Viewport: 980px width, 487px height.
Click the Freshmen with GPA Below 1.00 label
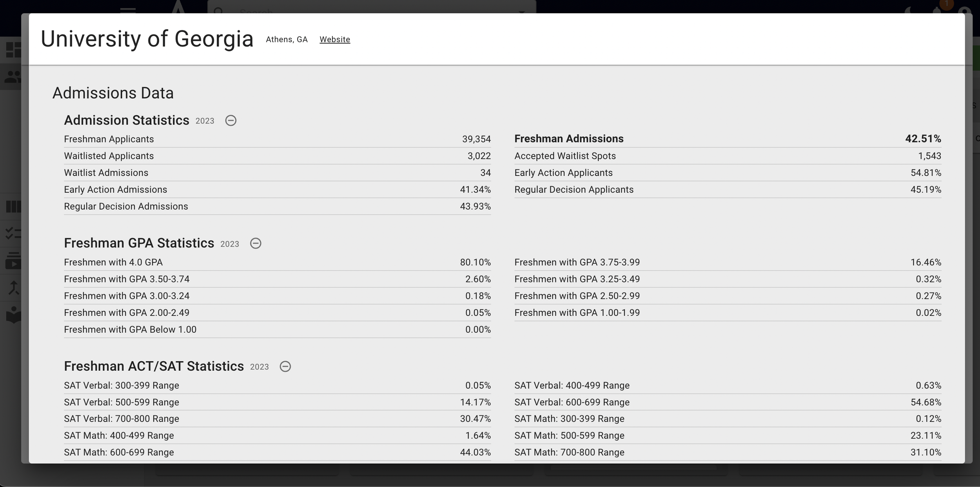point(130,329)
